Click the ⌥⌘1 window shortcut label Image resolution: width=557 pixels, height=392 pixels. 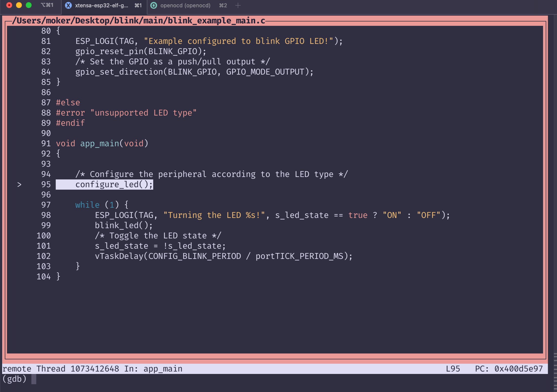pos(47,5)
